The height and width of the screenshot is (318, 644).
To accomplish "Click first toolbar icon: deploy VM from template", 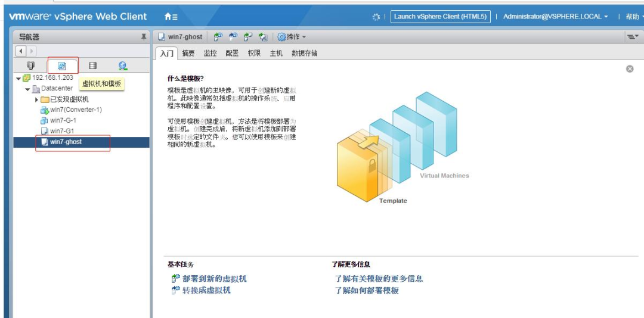I will [x=218, y=37].
